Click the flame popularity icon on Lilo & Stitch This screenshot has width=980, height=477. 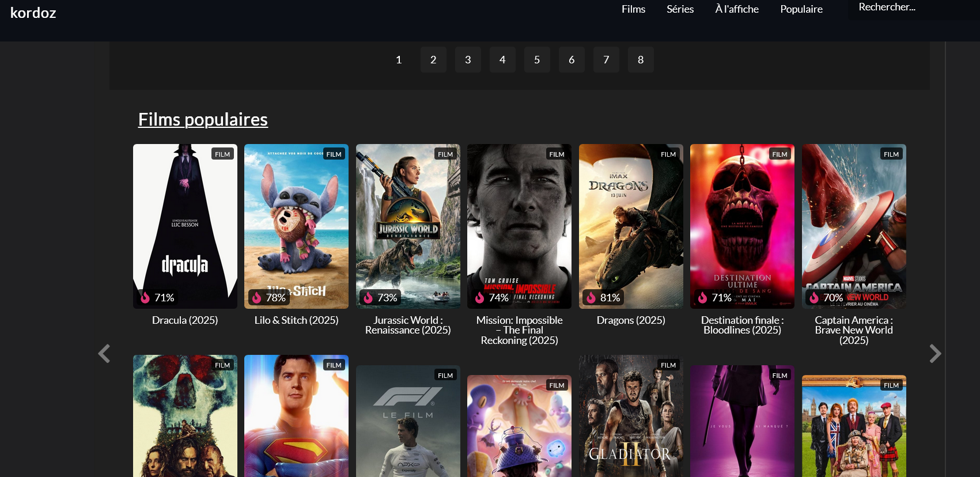pos(257,297)
